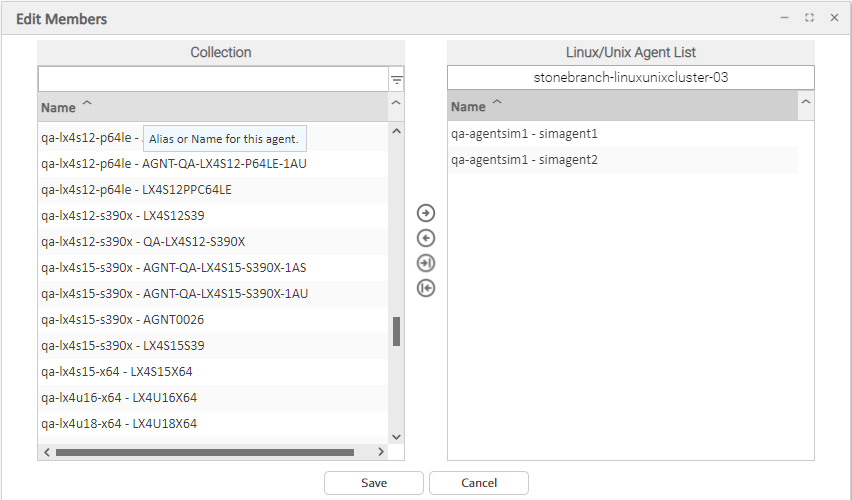
Task: Minimize the Edit Members dialog
Action: coord(784,18)
